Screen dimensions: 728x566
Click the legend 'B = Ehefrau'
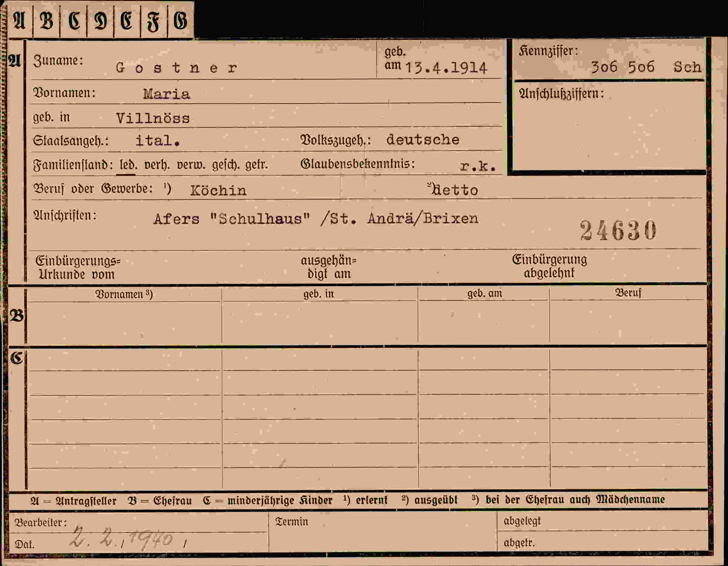click(160, 501)
